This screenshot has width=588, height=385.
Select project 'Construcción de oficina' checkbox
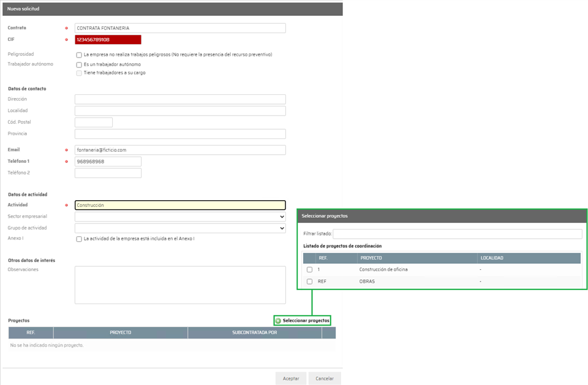point(309,270)
